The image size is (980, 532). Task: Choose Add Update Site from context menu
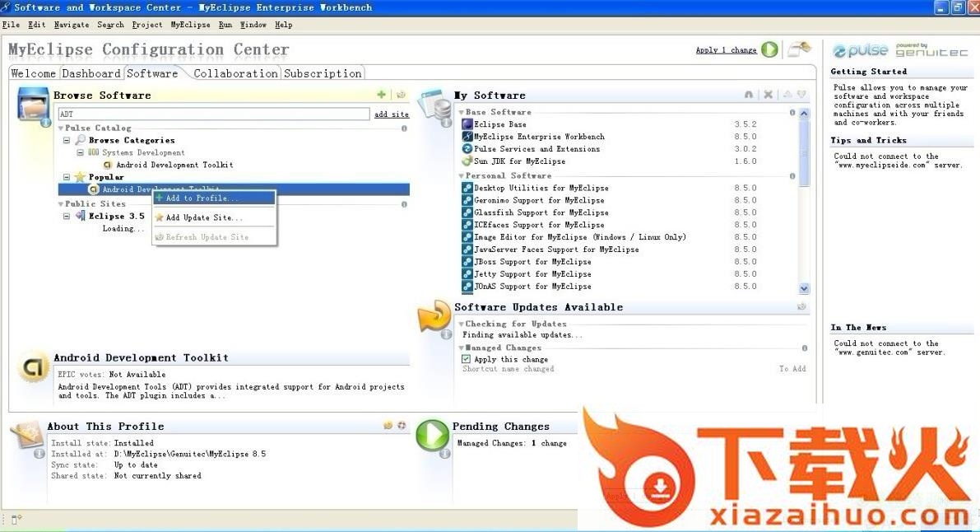pyautogui.click(x=214, y=217)
